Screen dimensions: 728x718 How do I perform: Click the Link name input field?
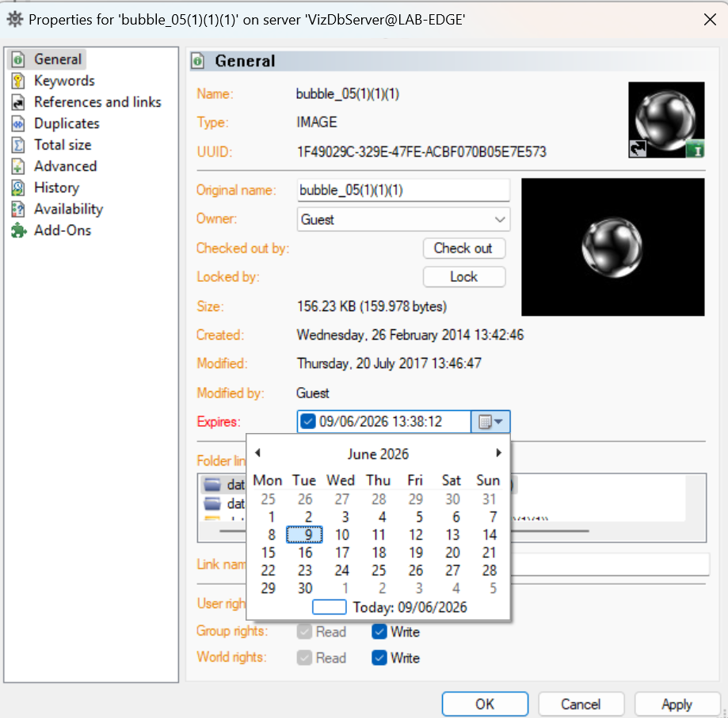610,564
